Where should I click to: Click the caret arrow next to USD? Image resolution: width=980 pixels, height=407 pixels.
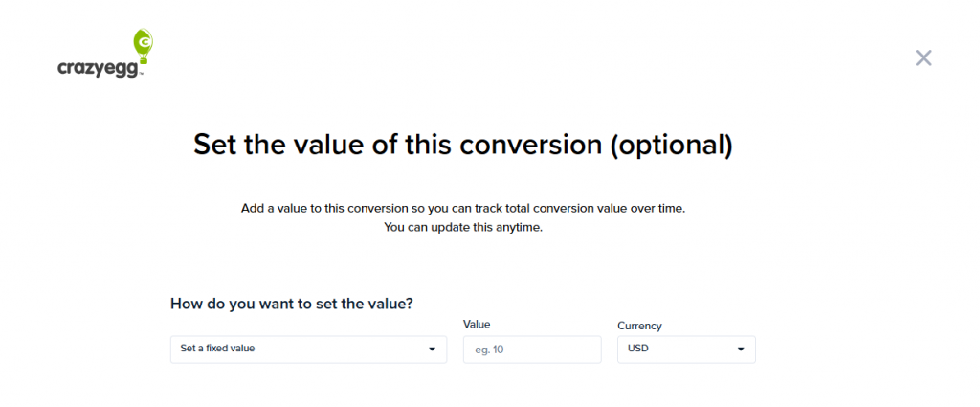741,350
